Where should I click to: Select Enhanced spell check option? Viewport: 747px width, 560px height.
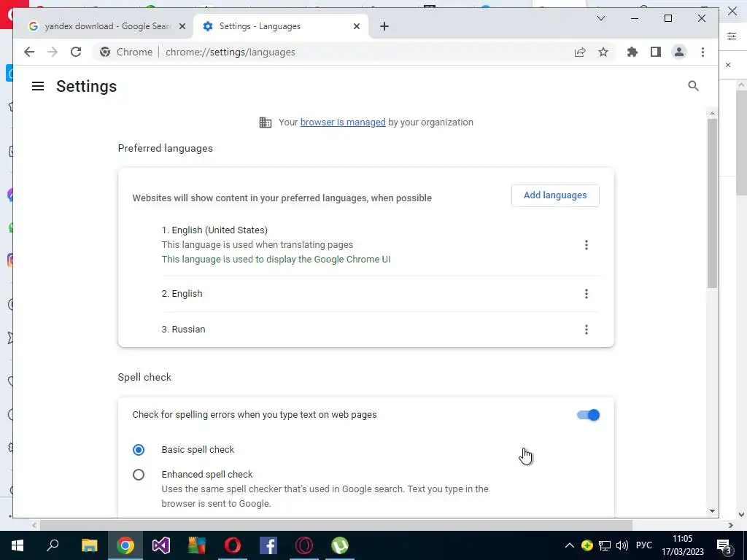(x=139, y=474)
